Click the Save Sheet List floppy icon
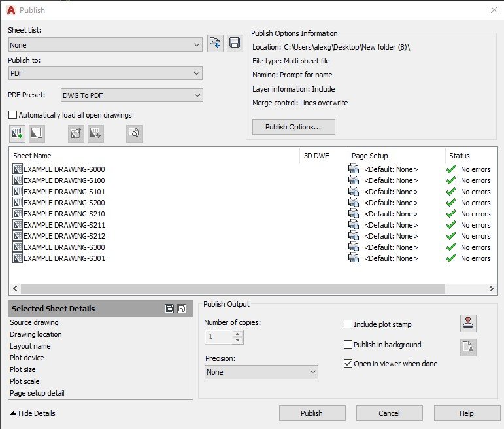Image resolution: width=504 pixels, height=429 pixels. (x=235, y=43)
